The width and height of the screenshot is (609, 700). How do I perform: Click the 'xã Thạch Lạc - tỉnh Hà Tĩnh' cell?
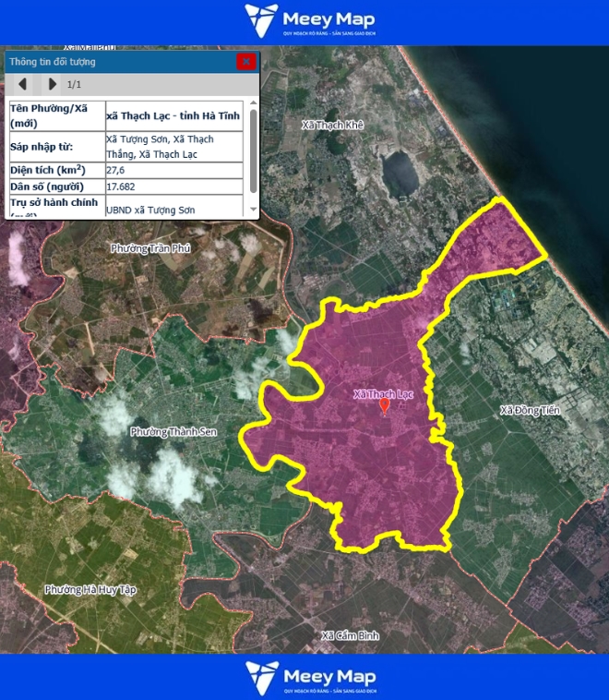173,115
